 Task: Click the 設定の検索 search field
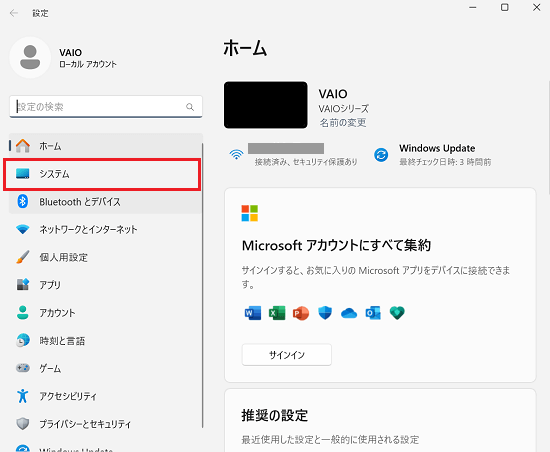pos(106,107)
